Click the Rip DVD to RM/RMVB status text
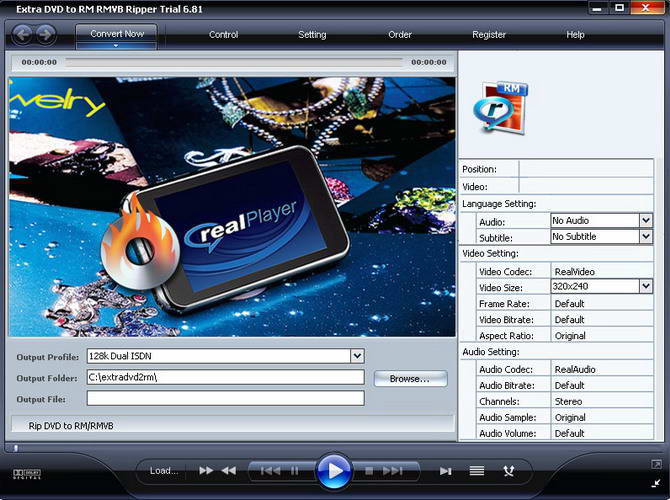Image resolution: width=670 pixels, height=500 pixels. [71, 426]
